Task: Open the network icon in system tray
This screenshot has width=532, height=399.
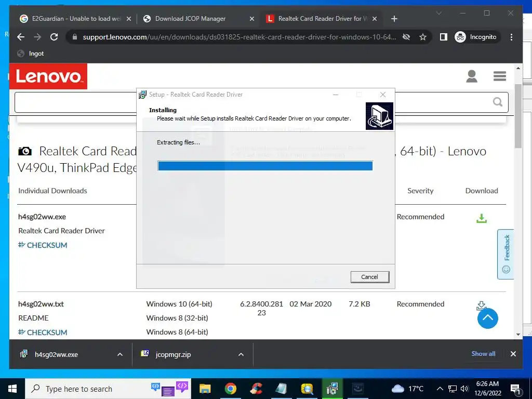Action: tap(453, 389)
